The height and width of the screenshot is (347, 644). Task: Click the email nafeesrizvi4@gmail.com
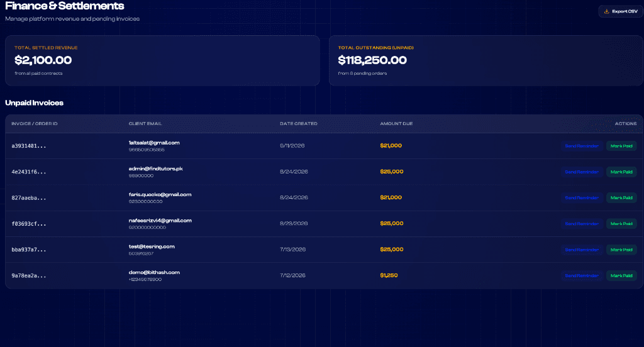160,220
